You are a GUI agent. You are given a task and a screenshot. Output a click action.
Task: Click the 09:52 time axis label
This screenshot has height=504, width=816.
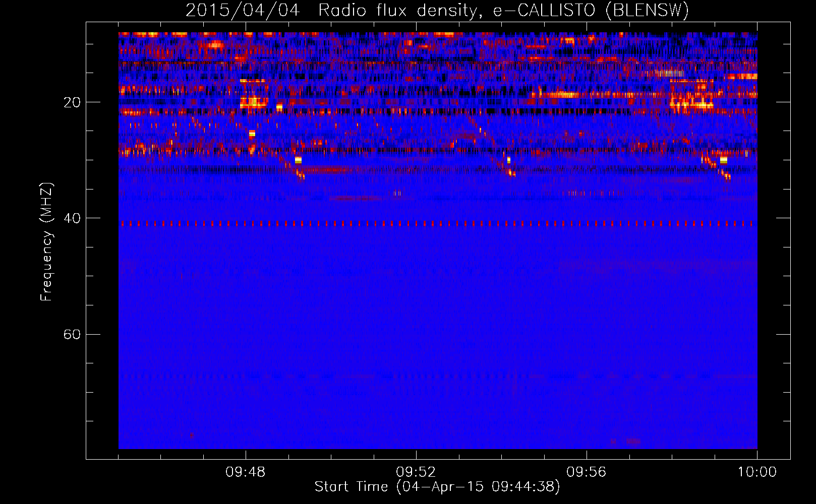point(416,472)
